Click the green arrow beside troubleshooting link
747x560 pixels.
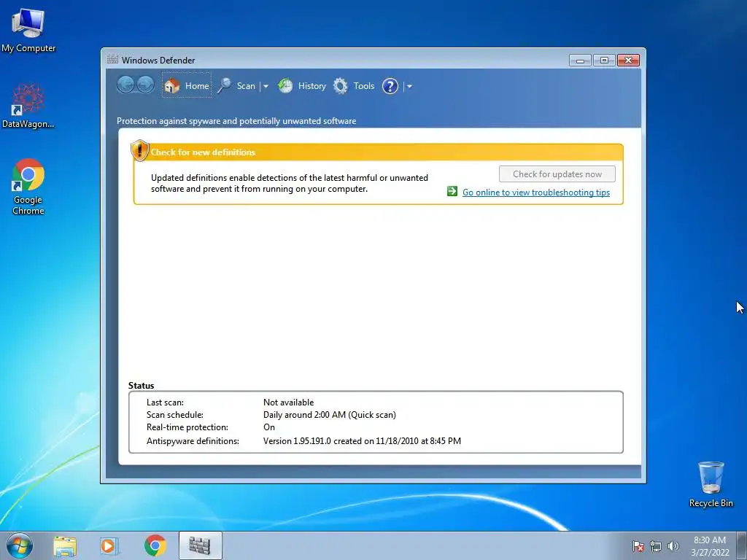(x=452, y=192)
